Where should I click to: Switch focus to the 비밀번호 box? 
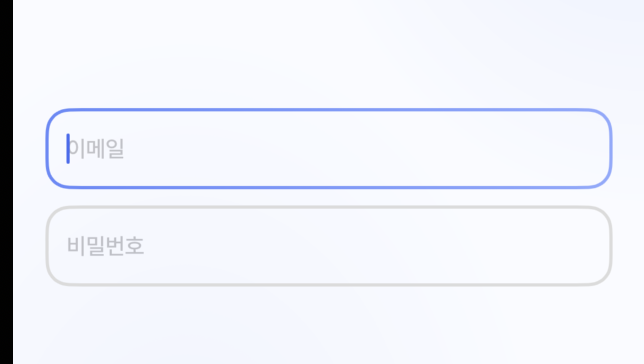pos(329,246)
